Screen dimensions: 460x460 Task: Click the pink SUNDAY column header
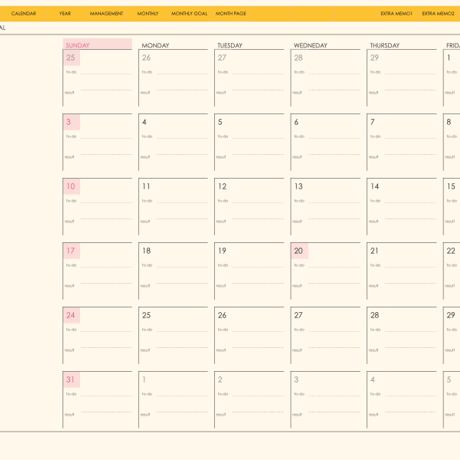tap(97, 44)
